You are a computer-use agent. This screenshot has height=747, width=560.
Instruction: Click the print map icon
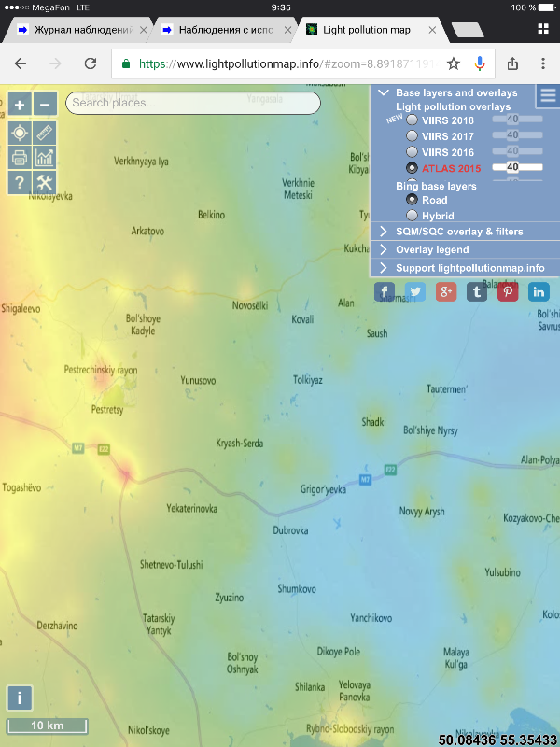20,158
